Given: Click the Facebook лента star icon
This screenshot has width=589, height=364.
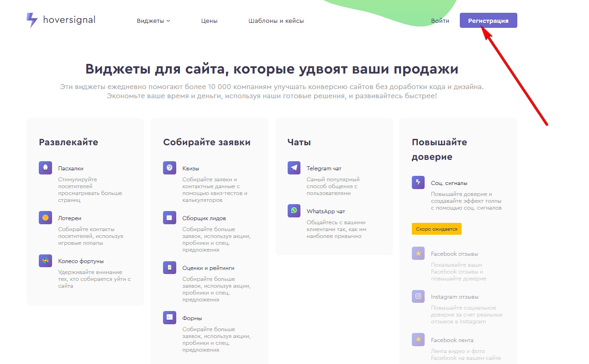Looking at the screenshot, I should 418,340.
